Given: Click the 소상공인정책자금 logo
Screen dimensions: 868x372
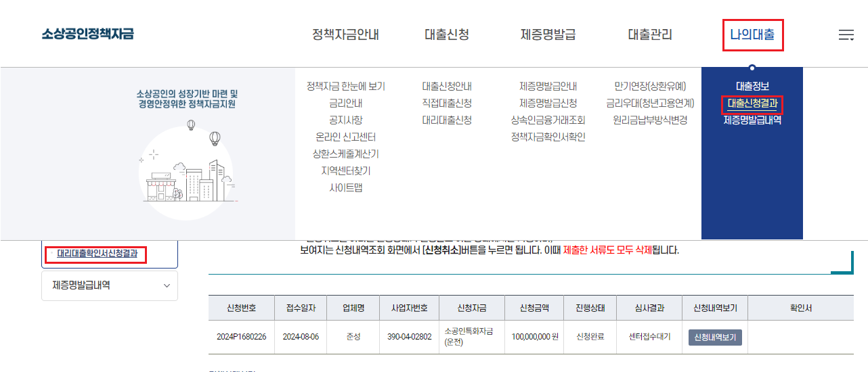Looking at the screenshot, I should click(x=88, y=34).
